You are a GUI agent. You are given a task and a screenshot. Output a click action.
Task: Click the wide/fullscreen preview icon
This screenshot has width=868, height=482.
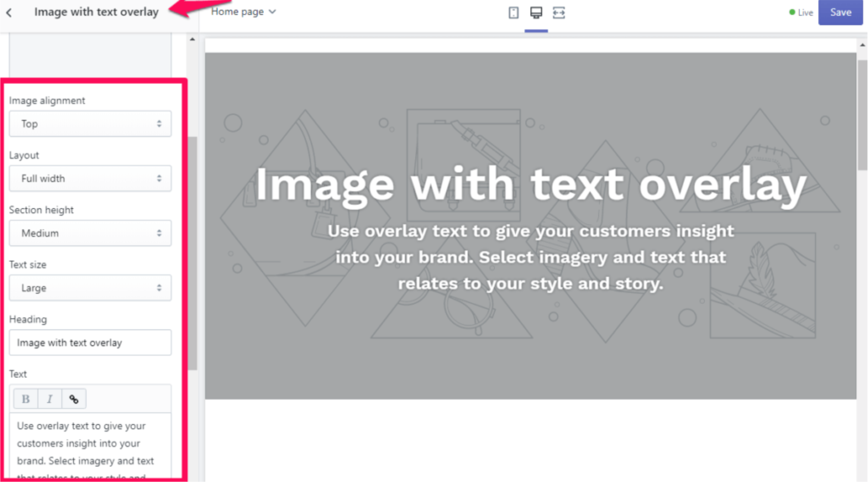click(559, 12)
